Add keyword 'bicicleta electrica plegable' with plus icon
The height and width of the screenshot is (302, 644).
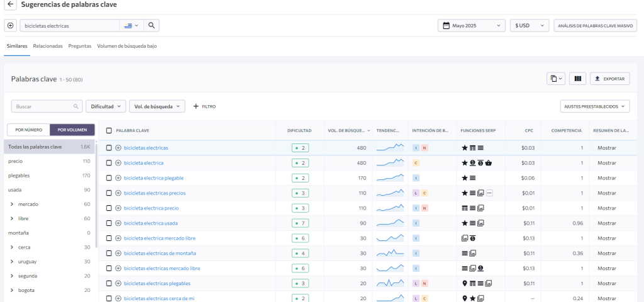click(x=118, y=178)
